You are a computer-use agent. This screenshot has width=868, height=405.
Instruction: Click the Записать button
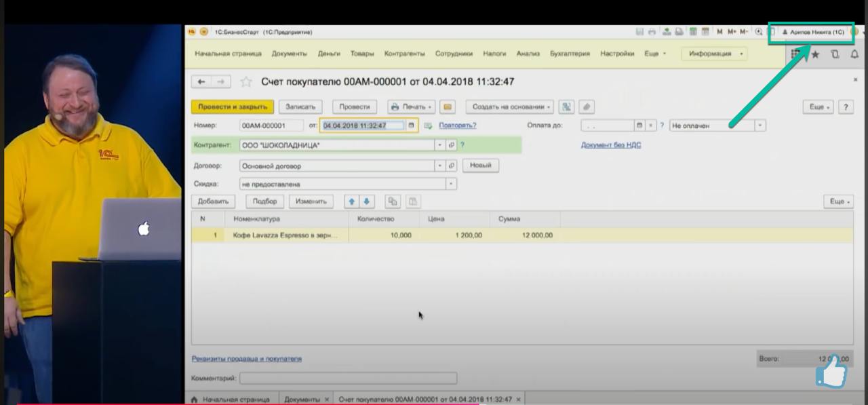click(x=300, y=107)
